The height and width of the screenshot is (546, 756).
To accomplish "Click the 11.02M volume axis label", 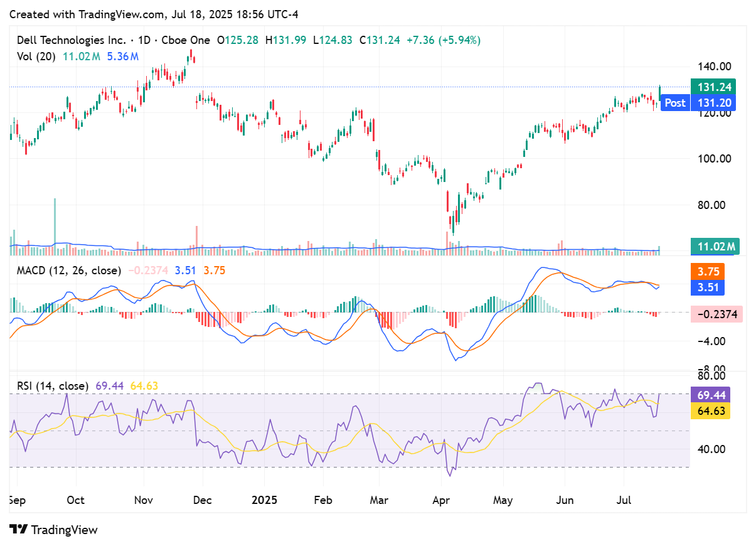I will click(x=715, y=247).
